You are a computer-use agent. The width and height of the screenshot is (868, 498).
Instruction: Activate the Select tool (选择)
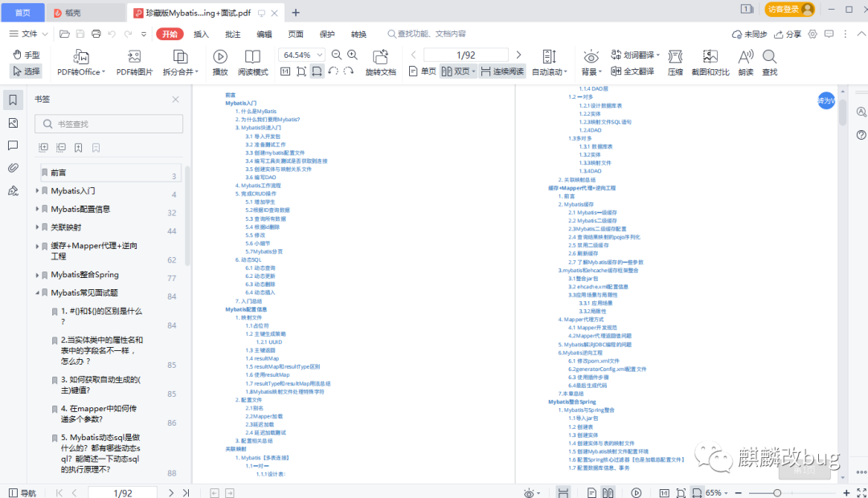[x=26, y=71]
